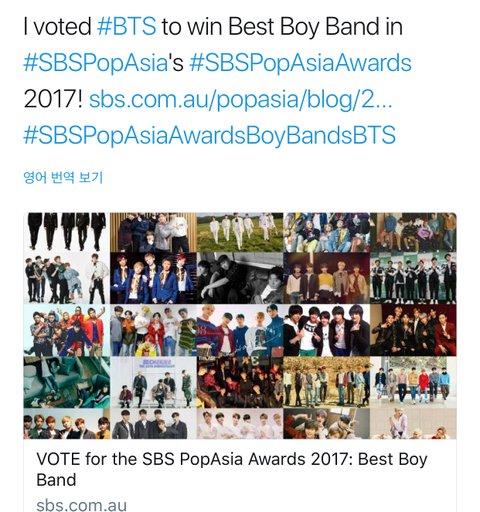Screen dimensions: 480x512
Task: Tap the colorful red-and-blue outfits group photo
Action: [66, 330]
